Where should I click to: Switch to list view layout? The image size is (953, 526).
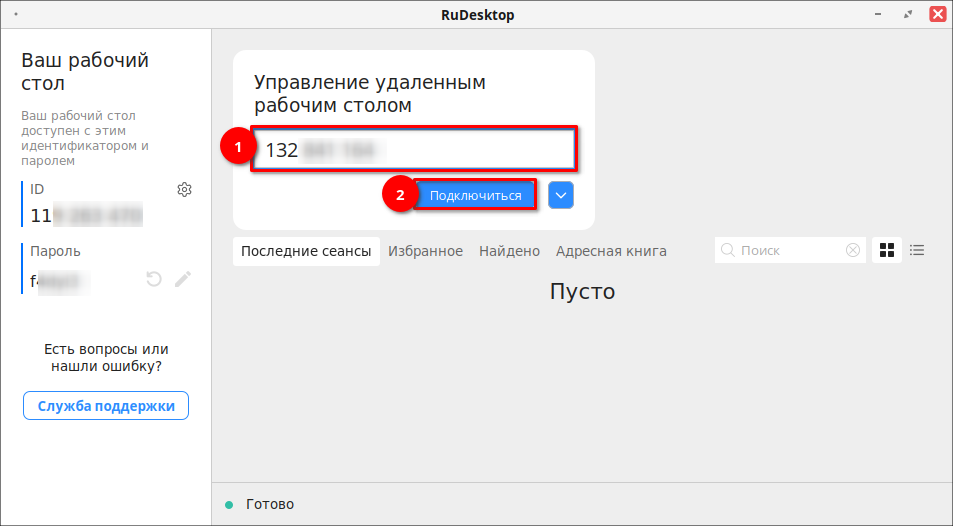[x=917, y=250]
